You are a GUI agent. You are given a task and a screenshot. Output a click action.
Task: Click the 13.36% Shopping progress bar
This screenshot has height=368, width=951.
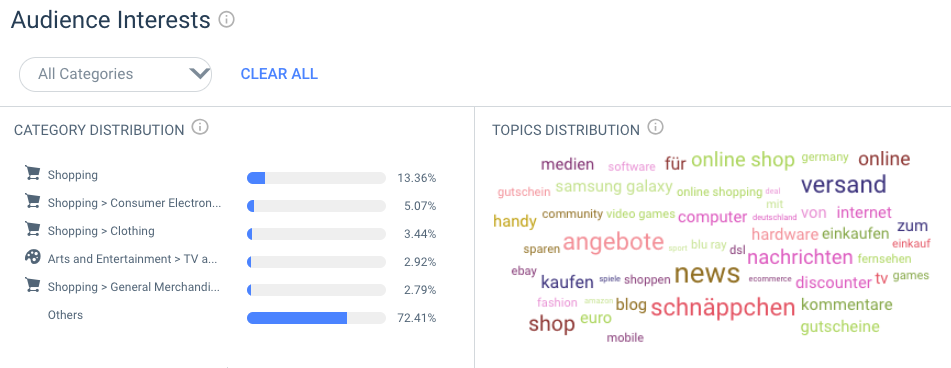coord(316,178)
